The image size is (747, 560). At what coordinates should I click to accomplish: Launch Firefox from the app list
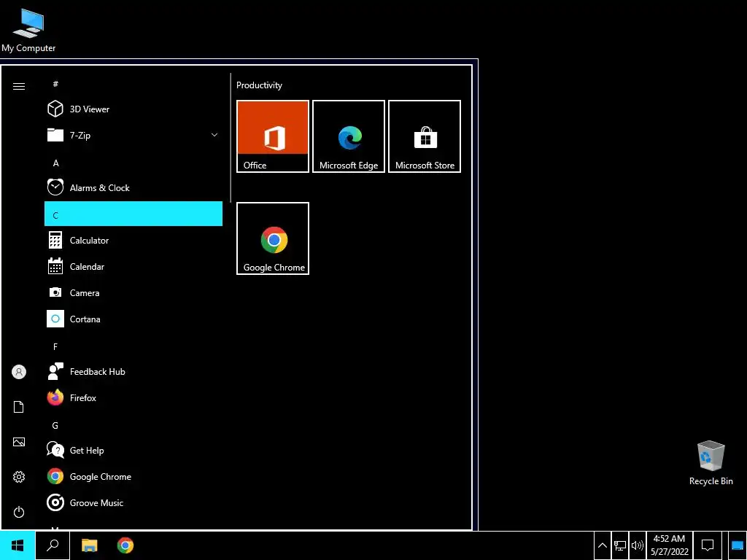133,397
